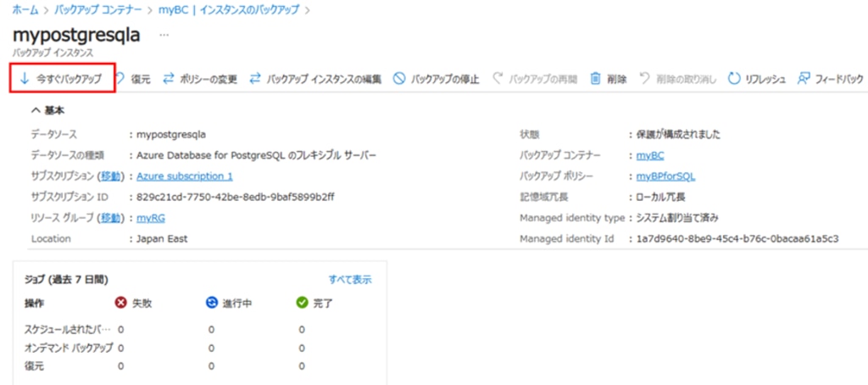The width and height of the screenshot is (868, 385).
Task: Click the オンデマンド バックアップ row label
Action: pos(70,348)
